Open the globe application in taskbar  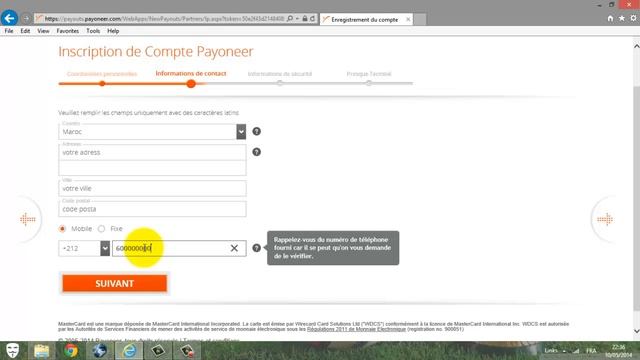[100, 351]
